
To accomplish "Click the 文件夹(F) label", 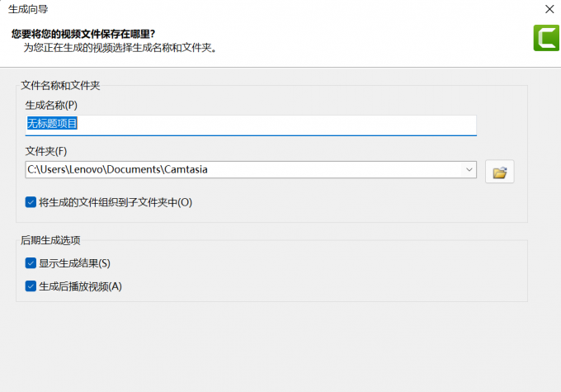I will click(x=46, y=151).
